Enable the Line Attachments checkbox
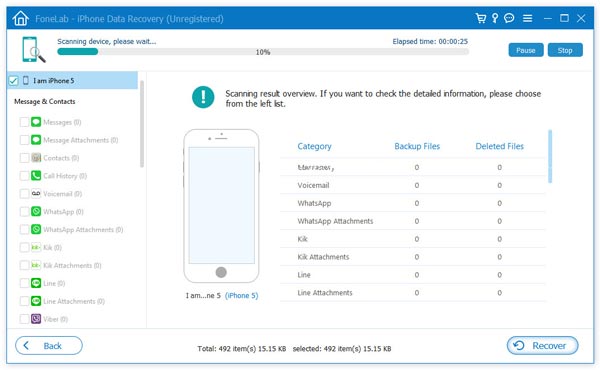The image size is (600, 370). click(24, 301)
